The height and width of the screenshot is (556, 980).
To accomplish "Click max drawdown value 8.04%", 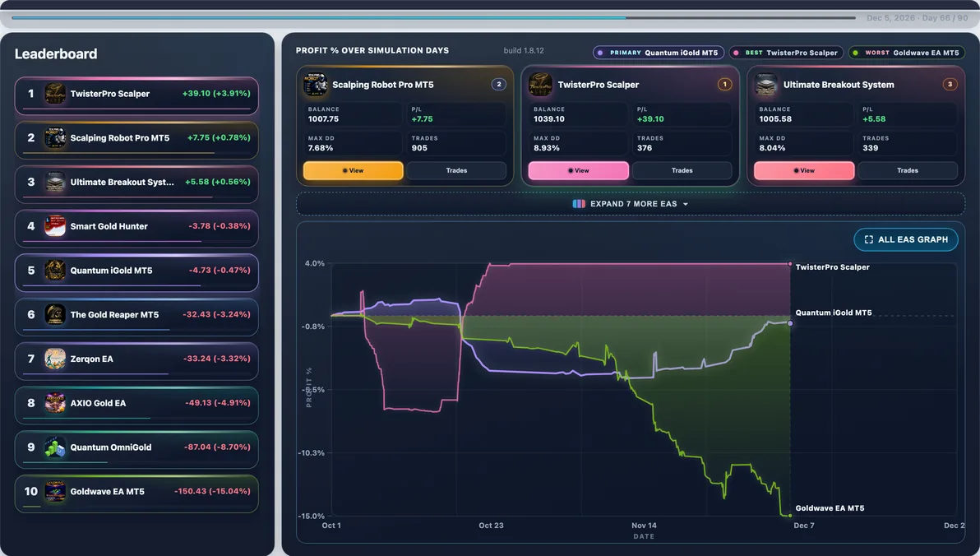I will 772,148.
